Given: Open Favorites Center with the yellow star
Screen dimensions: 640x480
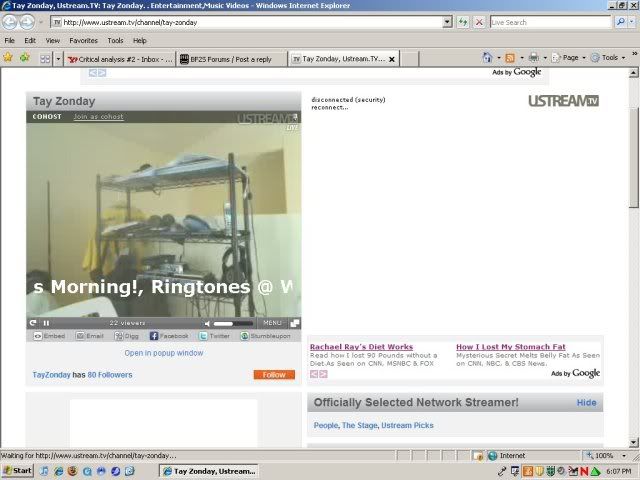Looking at the screenshot, I should tap(8, 58).
